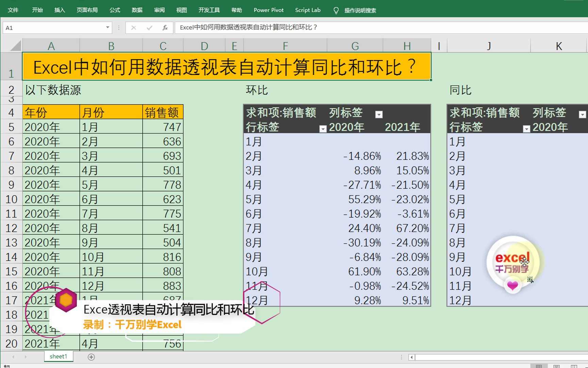The width and height of the screenshot is (588, 368).
Task: Click the 55.29% cell in 环比 pivot
Action: (x=355, y=199)
